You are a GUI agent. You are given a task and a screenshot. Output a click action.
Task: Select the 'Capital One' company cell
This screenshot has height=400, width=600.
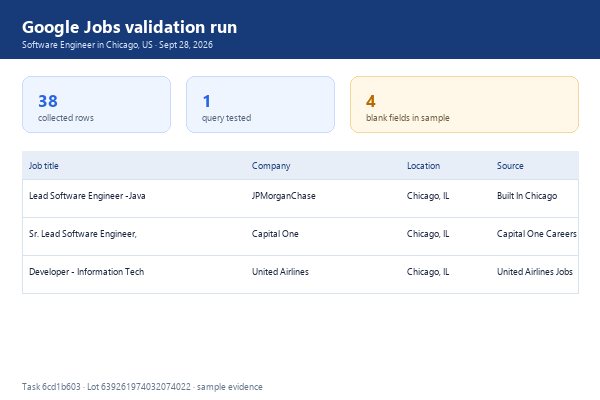coord(275,234)
